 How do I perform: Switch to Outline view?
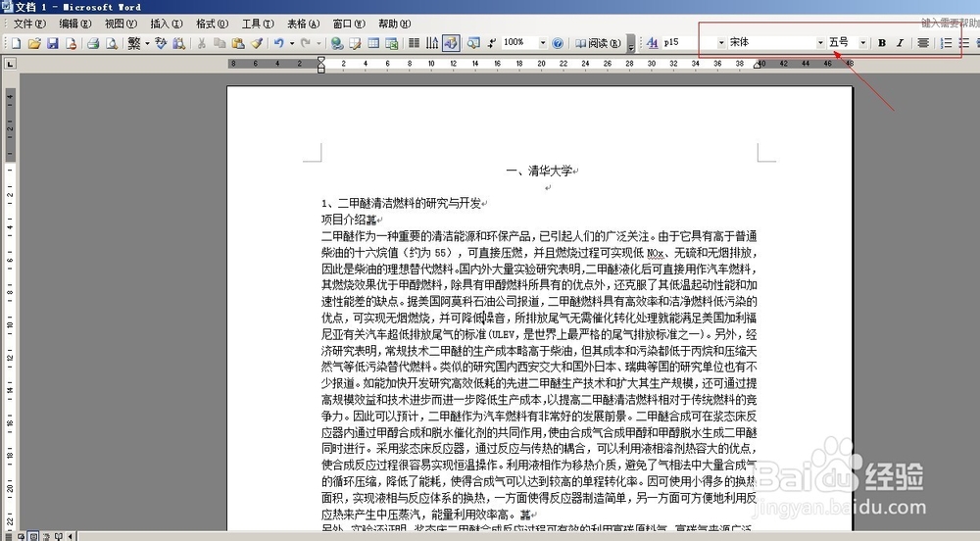pyautogui.click(x=46, y=536)
